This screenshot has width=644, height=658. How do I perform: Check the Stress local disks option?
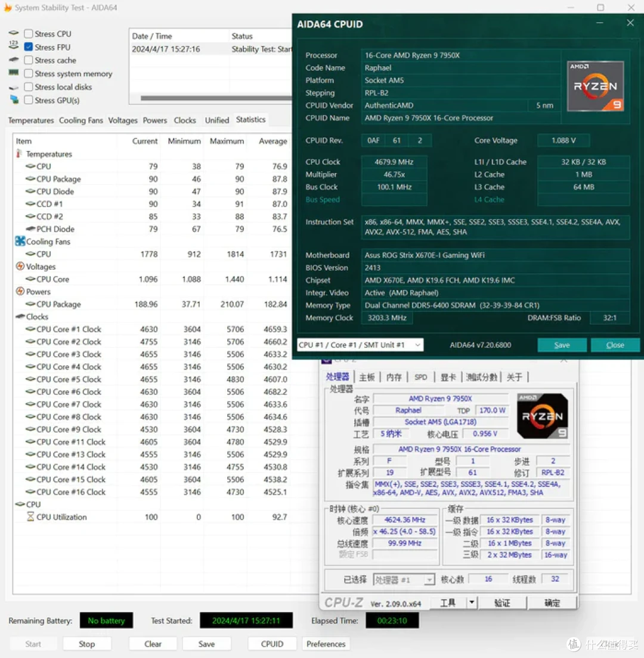click(x=29, y=87)
